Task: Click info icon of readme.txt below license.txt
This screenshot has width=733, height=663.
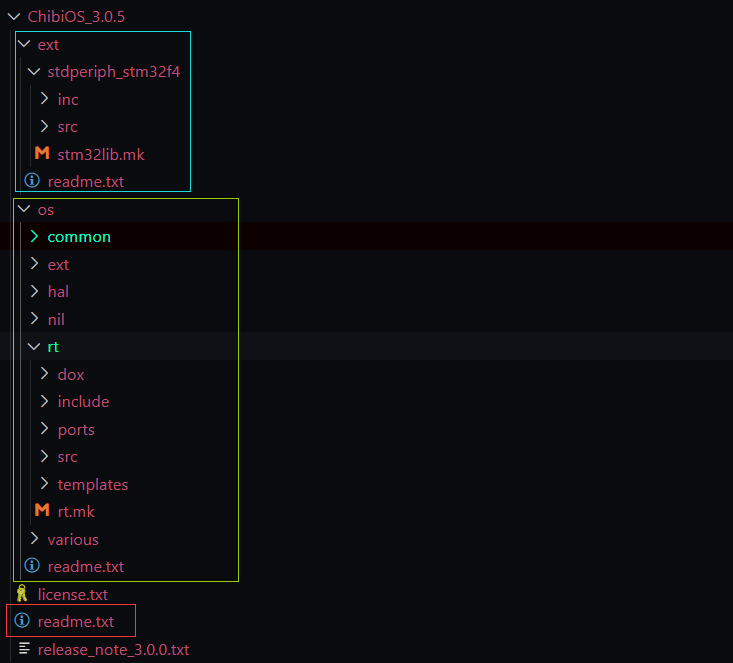Action: 22,621
